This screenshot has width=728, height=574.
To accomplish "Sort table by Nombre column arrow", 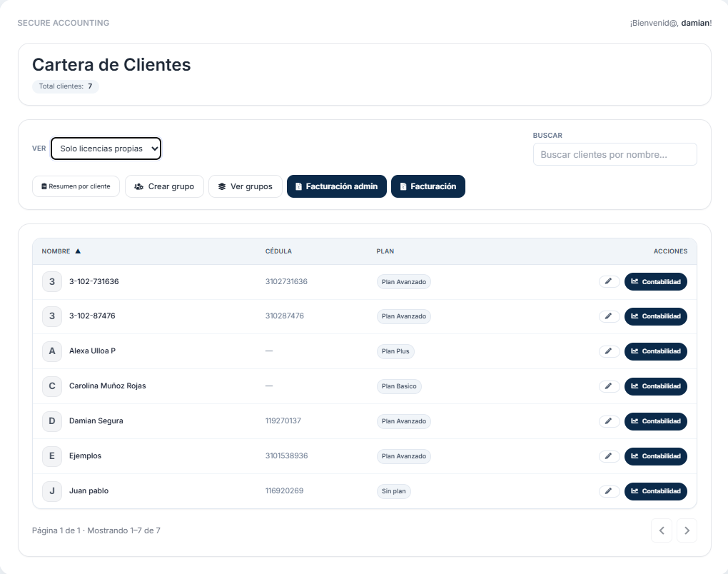I will pos(78,251).
